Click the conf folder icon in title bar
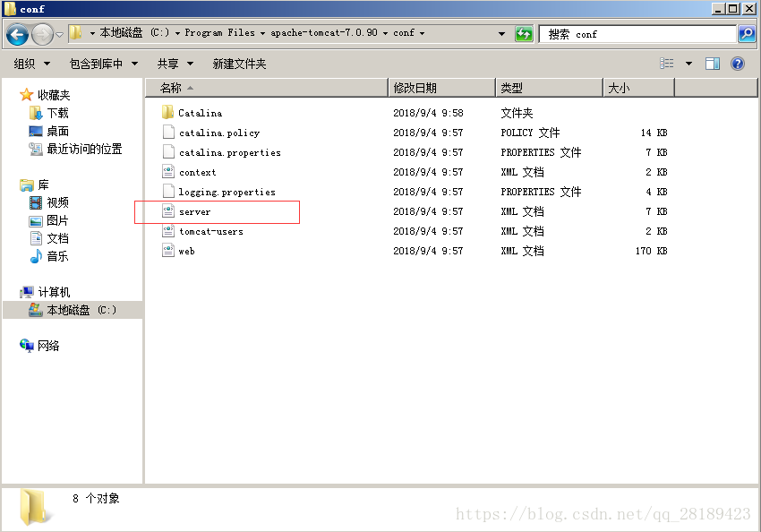The height and width of the screenshot is (532, 761). pos(10,8)
